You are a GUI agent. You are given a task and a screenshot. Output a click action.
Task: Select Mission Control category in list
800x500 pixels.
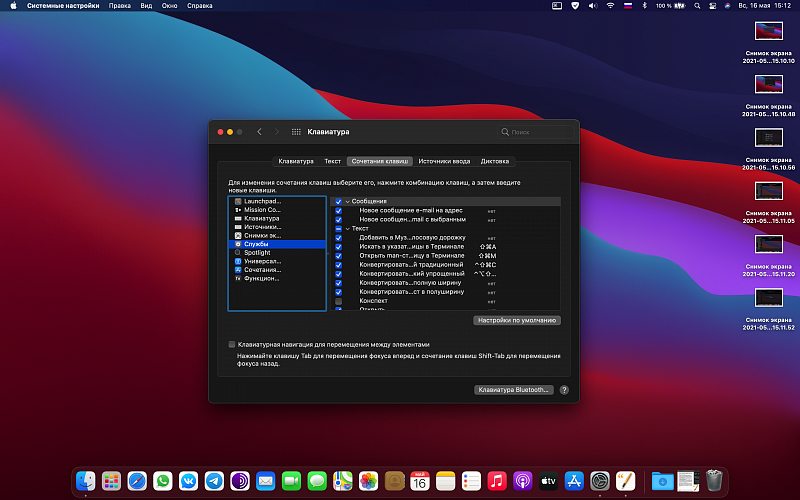tap(262, 210)
